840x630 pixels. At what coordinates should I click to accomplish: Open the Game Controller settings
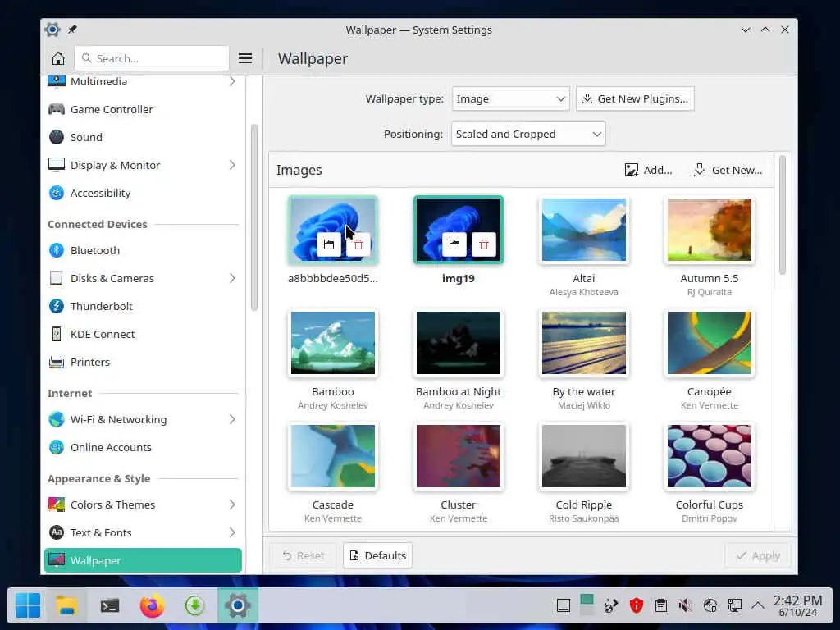point(143,109)
